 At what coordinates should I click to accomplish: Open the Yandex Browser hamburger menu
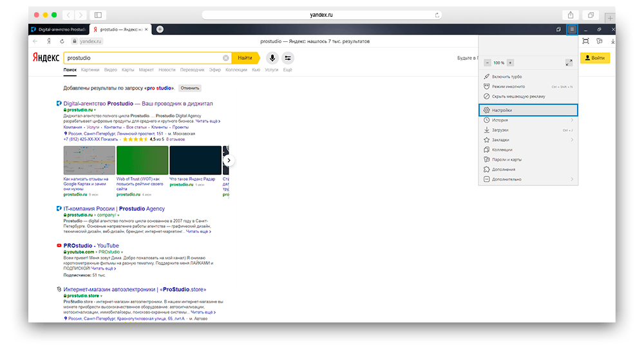coord(572,29)
